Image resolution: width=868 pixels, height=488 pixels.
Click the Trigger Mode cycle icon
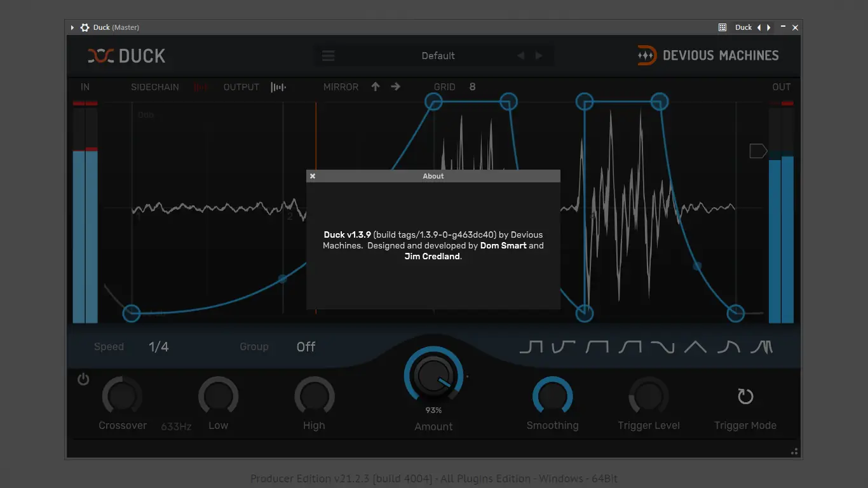click(745, 396)
